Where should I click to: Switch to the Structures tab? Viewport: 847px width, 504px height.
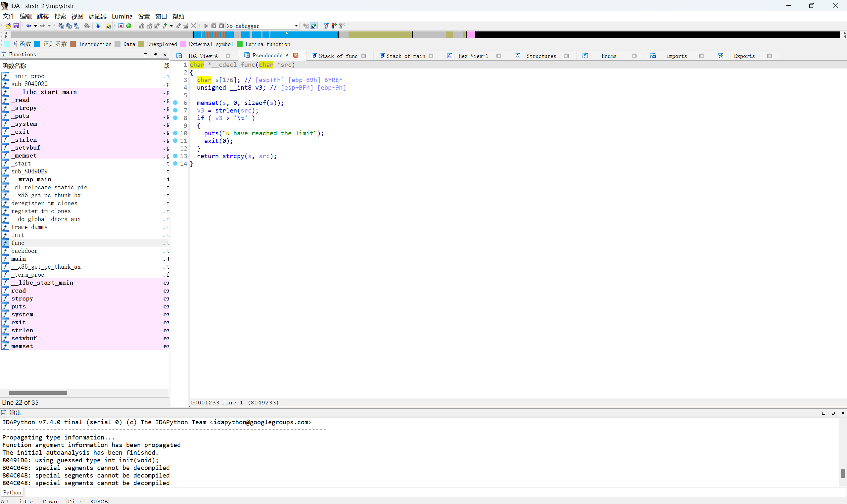click(541, 56)
